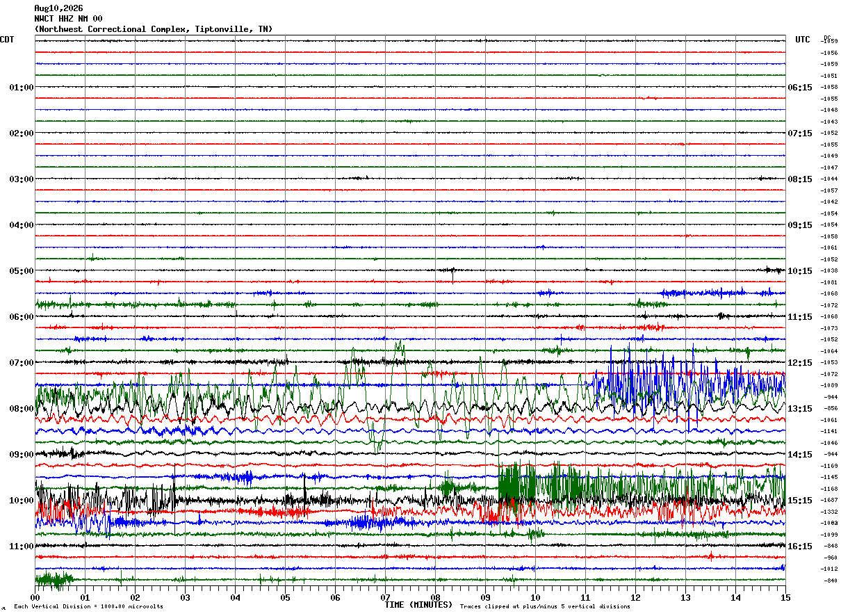Select minute 12 on the time axis
This screenshot has height=616, width=841.
tap(635, 597)
